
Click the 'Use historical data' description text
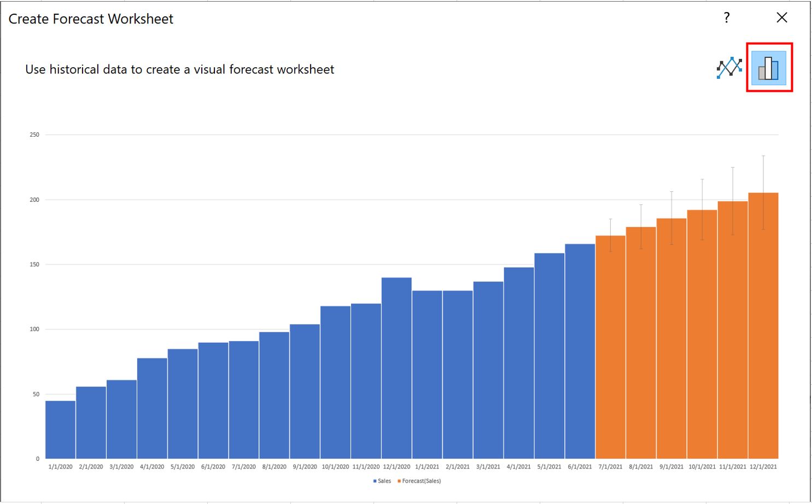[x=179, y=69]
